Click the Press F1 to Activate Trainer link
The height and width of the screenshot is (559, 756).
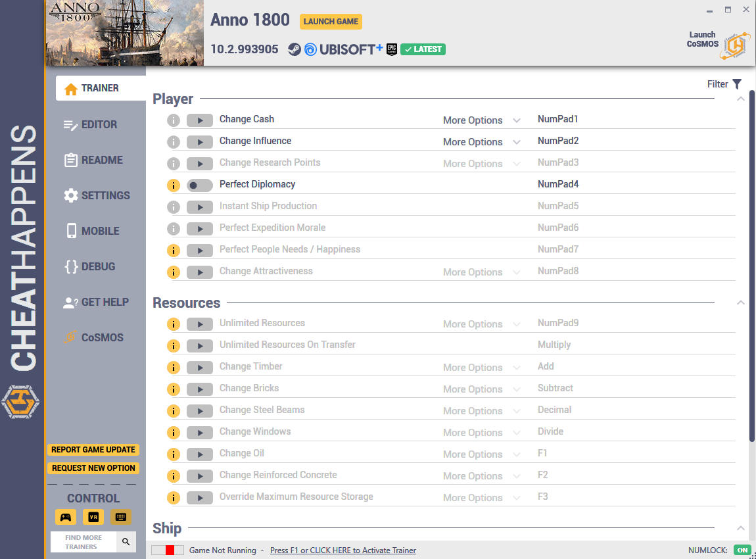click(x=343, y=550)
